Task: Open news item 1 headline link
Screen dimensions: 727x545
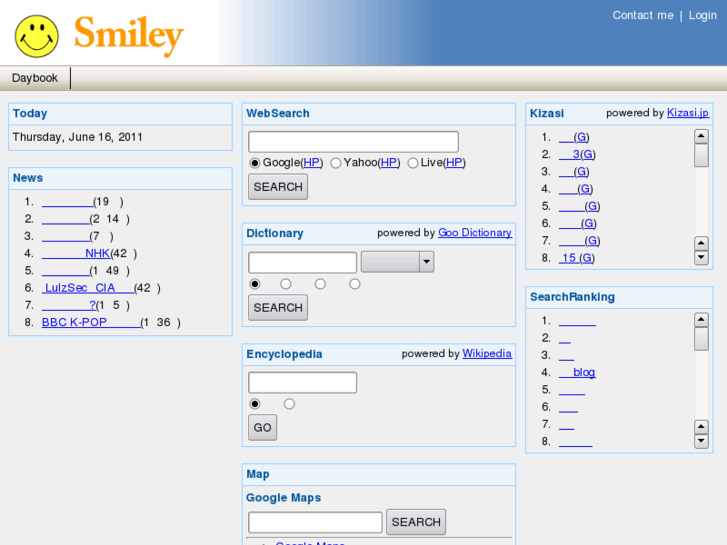Action: click(67, 202)
